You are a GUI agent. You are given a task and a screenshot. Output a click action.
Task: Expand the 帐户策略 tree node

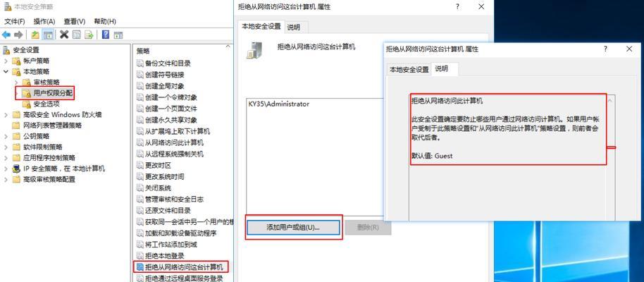pos(6,61)
